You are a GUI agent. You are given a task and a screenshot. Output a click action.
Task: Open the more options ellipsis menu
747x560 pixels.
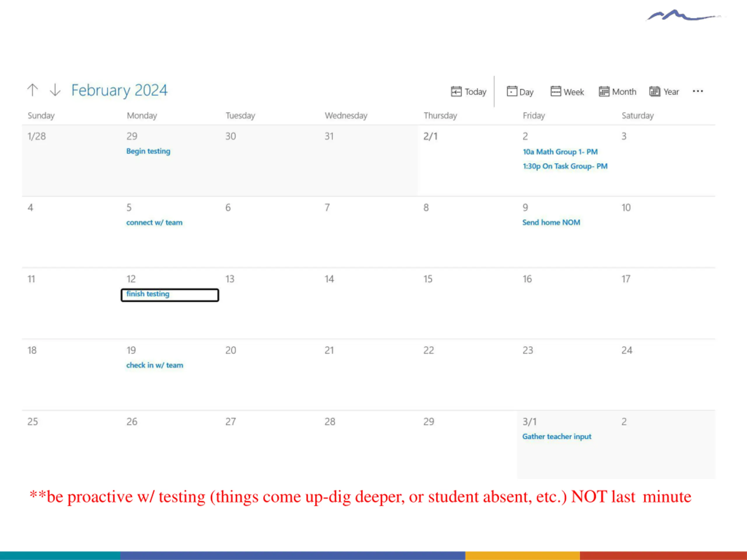[698, 91]
